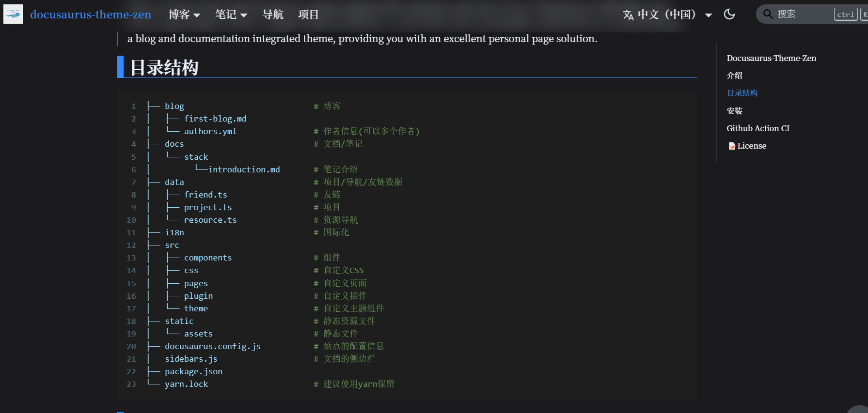Open License entry in table of contents
The image size is (868, 413).
(x=747, y=146)
